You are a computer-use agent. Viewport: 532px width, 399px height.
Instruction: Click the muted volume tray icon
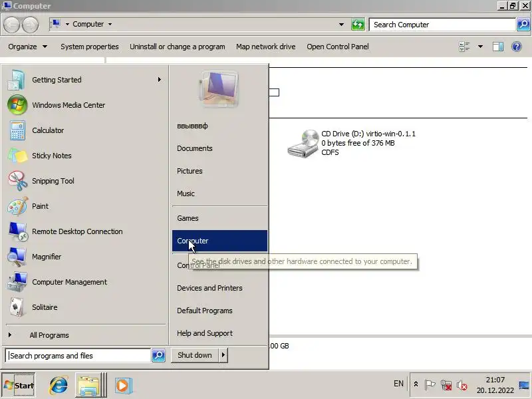tap(462, 385)
